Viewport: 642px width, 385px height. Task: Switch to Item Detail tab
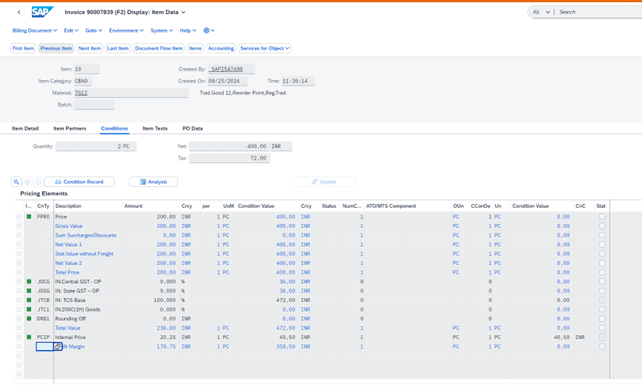tap(25, 128)
